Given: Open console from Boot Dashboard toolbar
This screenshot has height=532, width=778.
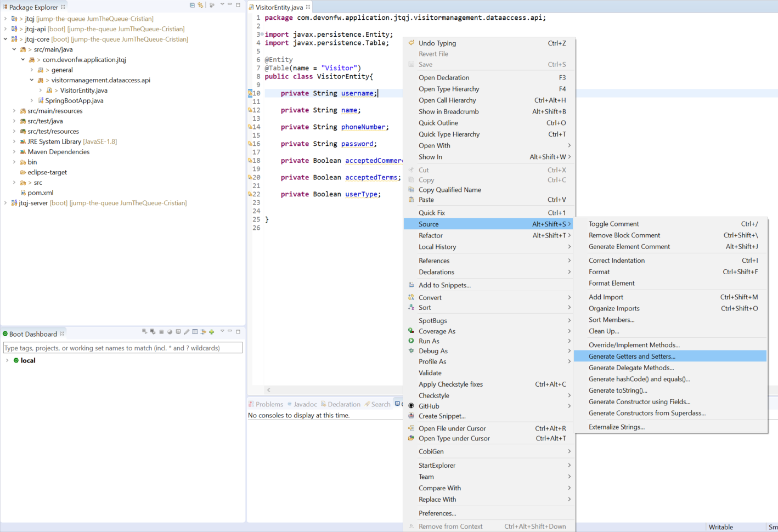Looking at the screenshot, I should (x=178, y=332).
